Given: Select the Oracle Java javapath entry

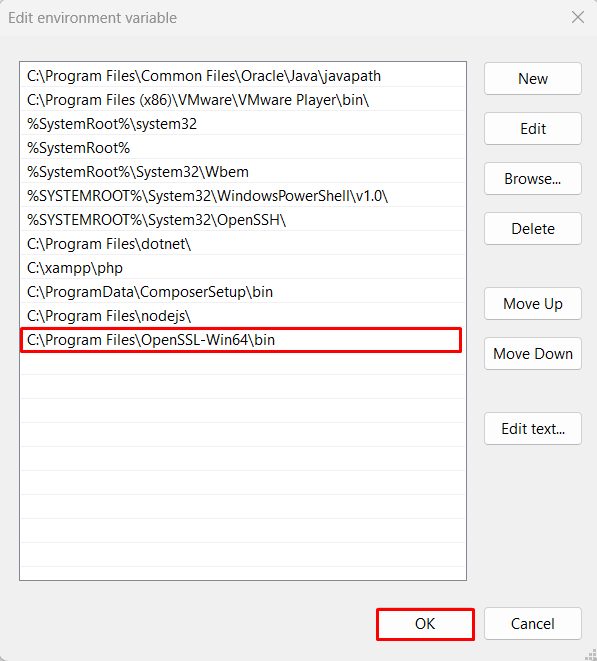Looking at the screenshot, I should click(243, 76).
